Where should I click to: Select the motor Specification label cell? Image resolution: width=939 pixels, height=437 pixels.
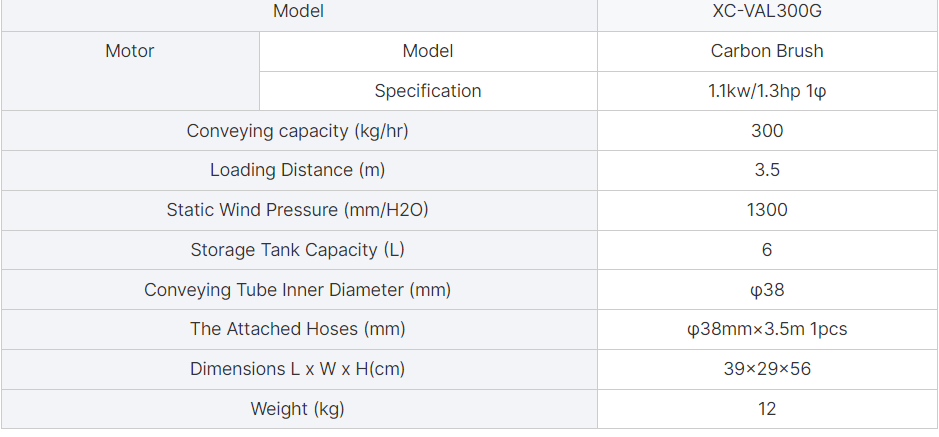(428, 91)
